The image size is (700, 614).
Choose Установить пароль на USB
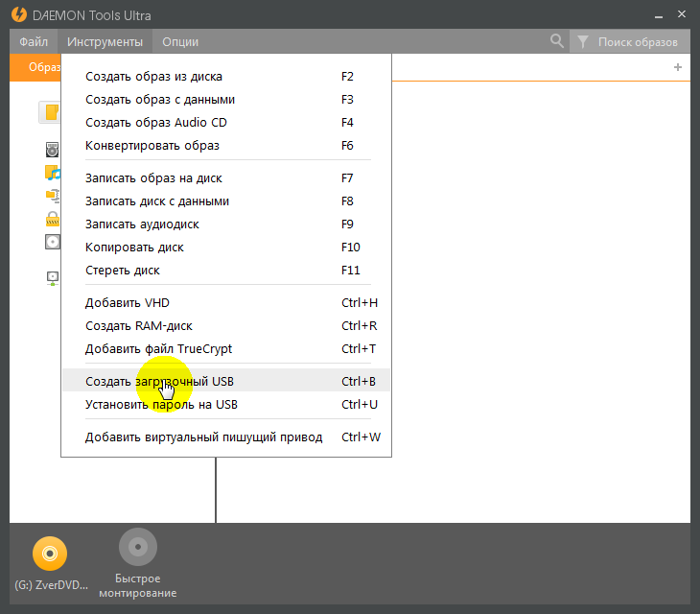point(226,405)
